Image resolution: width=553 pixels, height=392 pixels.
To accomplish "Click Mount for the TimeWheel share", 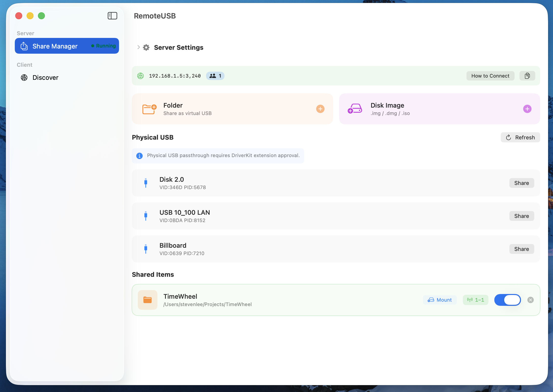I will click(x=440, y=300).
